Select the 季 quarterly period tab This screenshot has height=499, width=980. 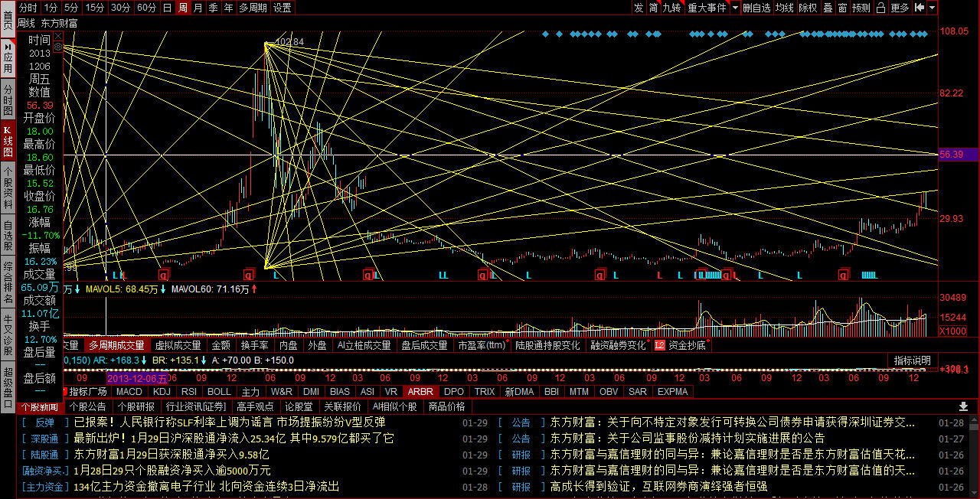(213, 8)
